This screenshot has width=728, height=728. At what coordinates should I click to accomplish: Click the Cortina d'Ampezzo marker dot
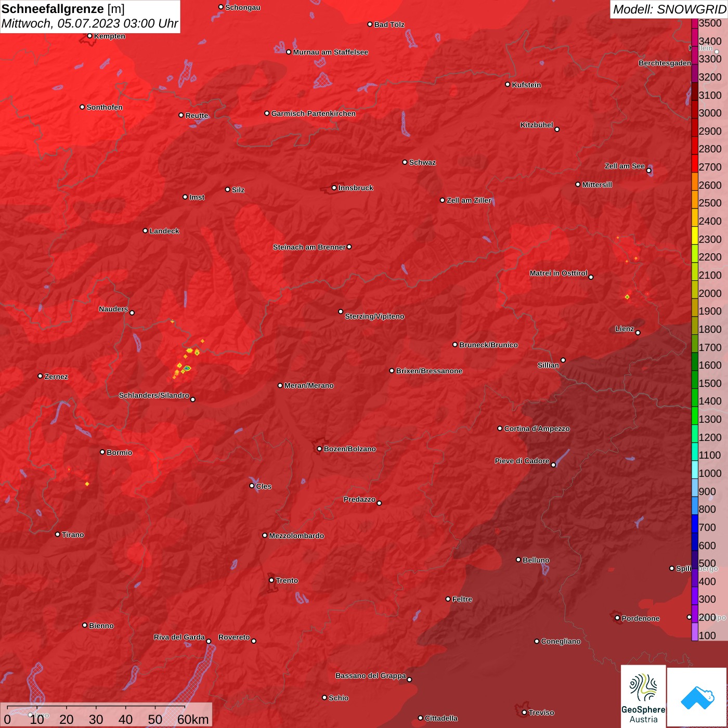(x=500, y=428)
